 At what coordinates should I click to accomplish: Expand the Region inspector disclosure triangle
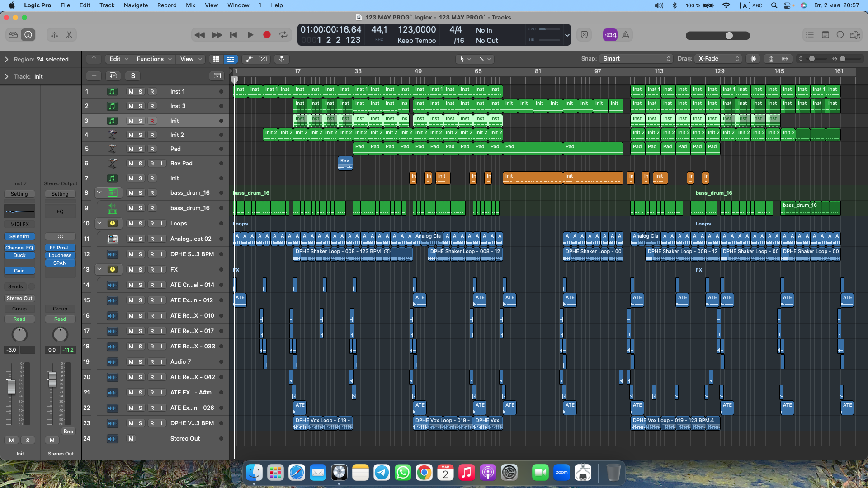pyautogui.click(x=6, y=59)
